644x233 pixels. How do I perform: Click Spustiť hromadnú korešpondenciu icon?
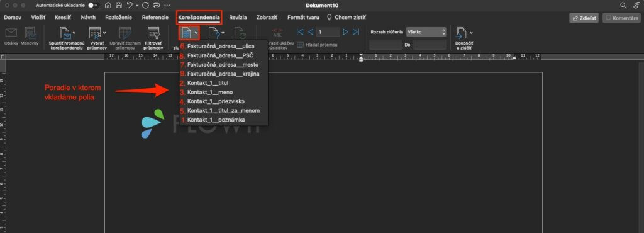(x=65, y=33)
